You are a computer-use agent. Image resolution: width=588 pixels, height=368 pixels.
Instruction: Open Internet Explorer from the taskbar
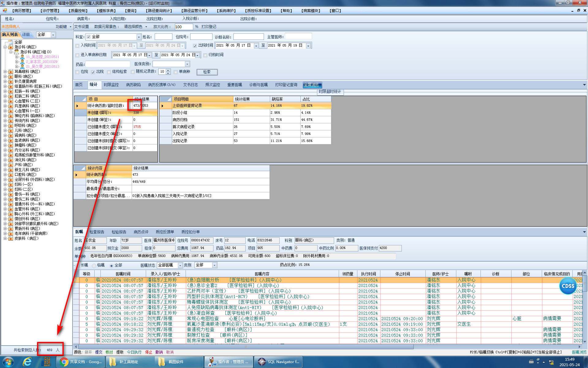coord(27,362)
